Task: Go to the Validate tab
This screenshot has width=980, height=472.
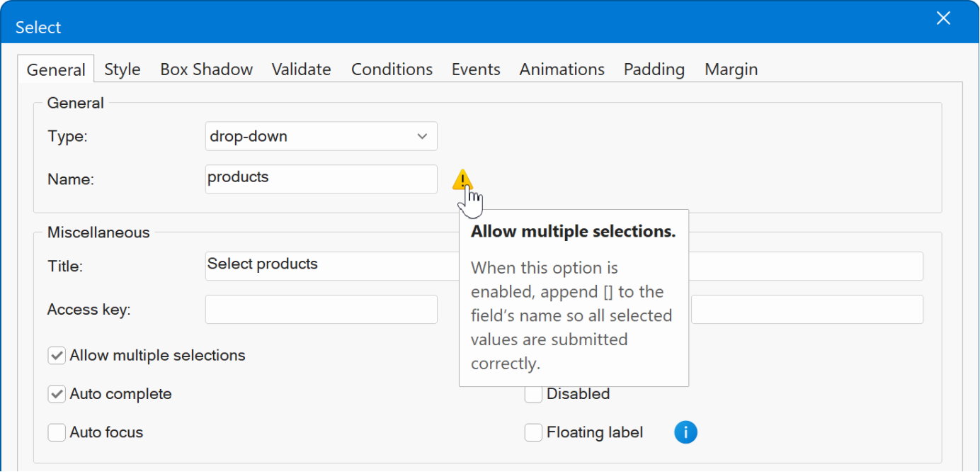Action: [x=301, y=69]
